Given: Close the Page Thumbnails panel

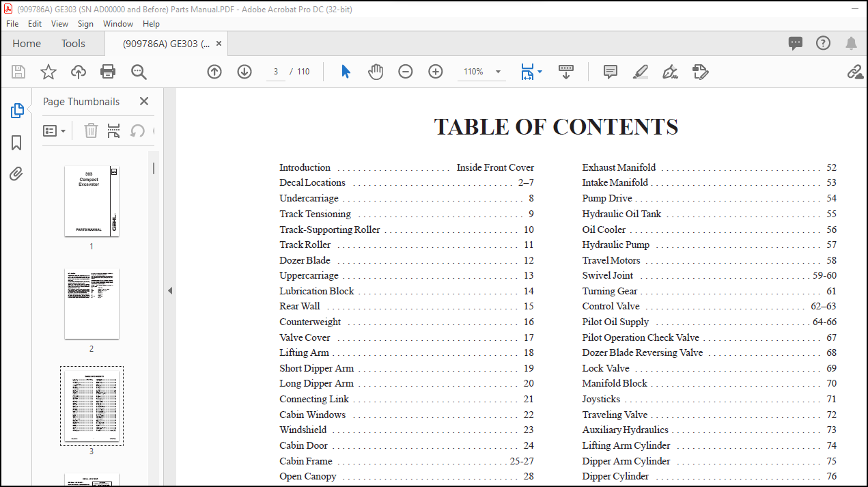Looking at the screenshot, I should (144, 101).
